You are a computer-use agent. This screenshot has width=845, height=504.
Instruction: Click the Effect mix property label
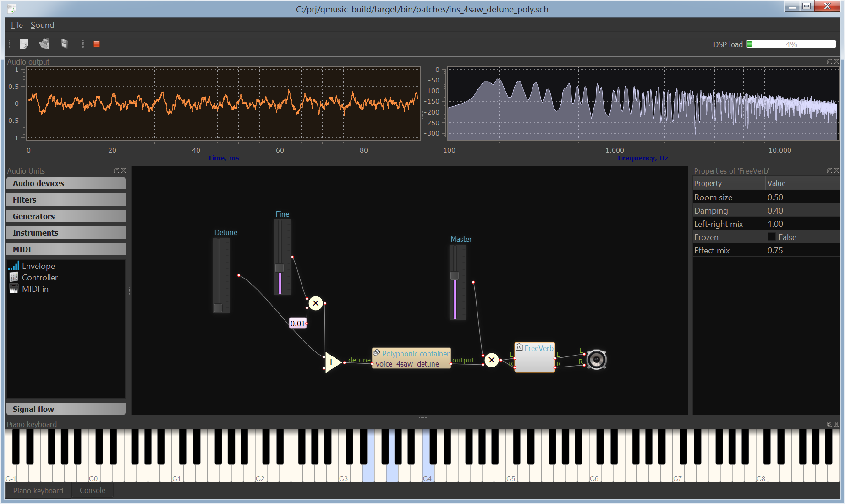click(712, 251)
